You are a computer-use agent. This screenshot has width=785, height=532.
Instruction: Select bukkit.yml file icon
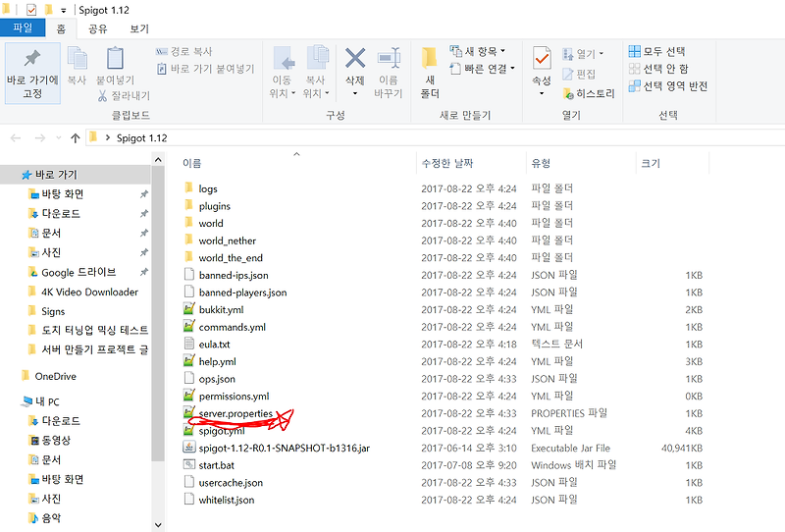188,309
